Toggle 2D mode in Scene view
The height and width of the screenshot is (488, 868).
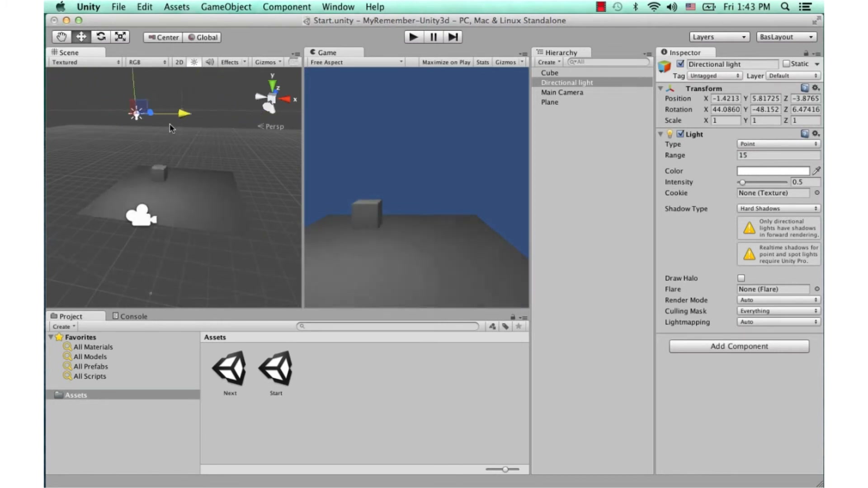click(x=179, y=62)
